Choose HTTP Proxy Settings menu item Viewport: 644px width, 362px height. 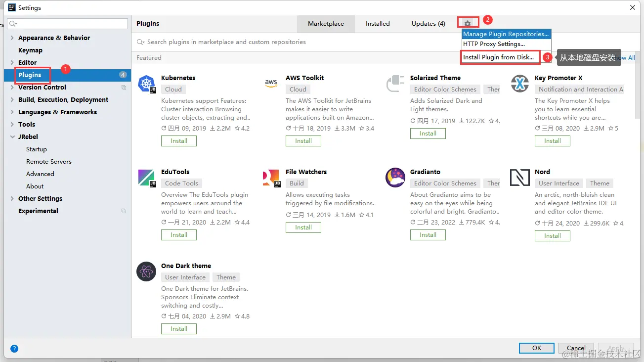tap(506, 44)
